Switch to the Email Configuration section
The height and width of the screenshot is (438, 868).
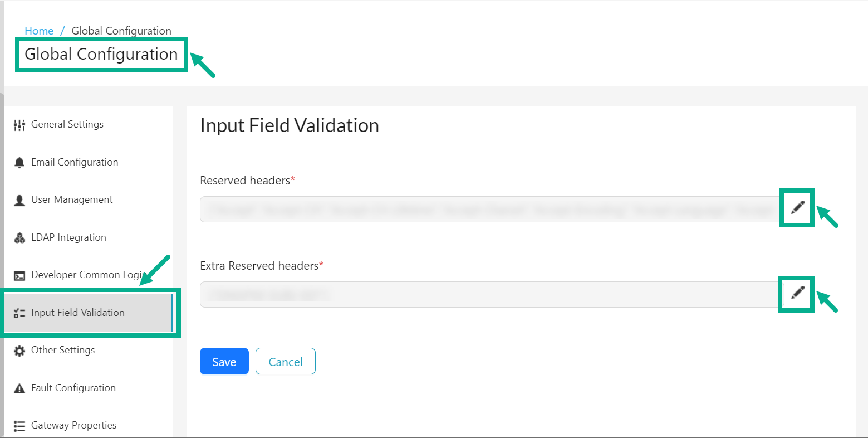[x=75, y=162]
